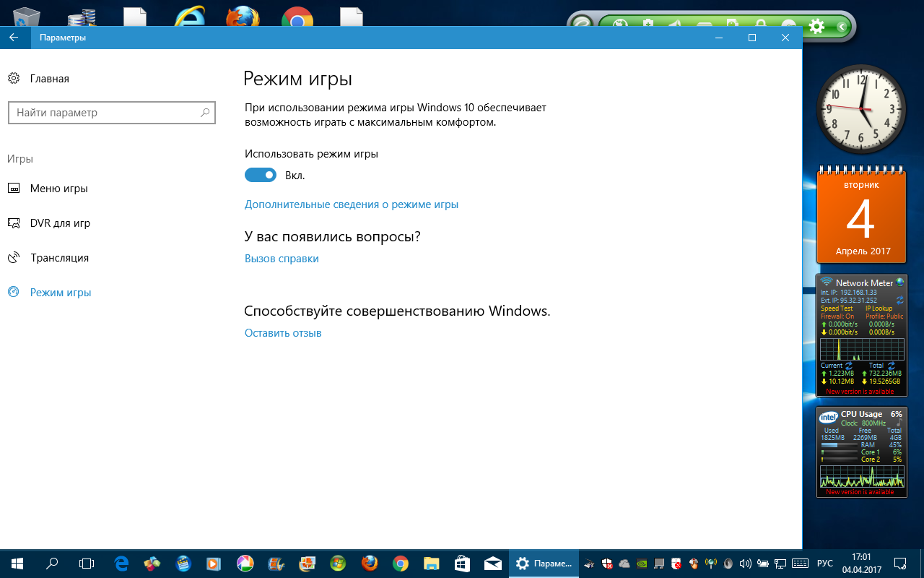
Task: Click the Profile: Public status text
Action: point(884,316)
